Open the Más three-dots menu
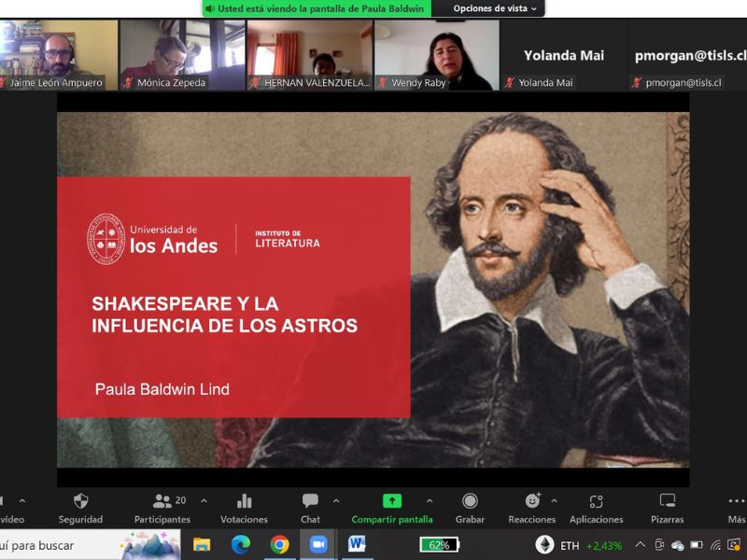Viewport: 747px width, 560px height. [x=737, y=501]
